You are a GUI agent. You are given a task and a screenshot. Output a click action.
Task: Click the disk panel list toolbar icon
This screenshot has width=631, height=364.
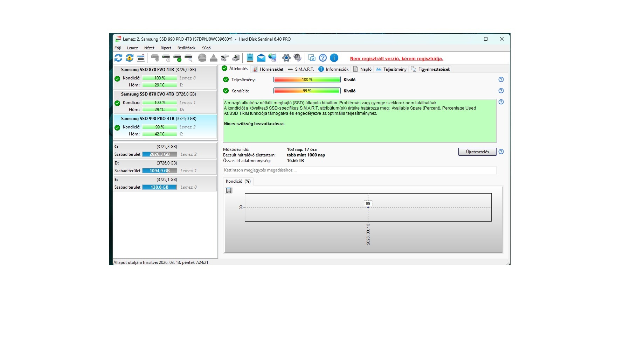pyautogui.click(x=141, y=58)
